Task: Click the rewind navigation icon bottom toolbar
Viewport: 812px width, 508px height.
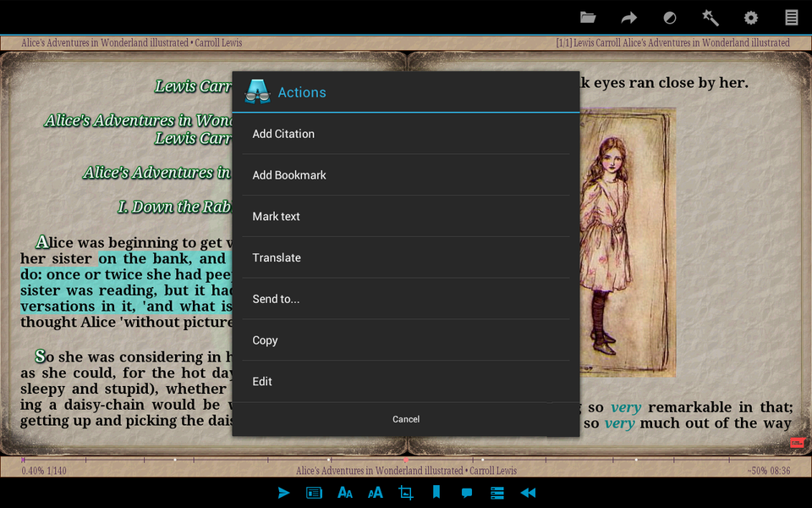Action: coord(528,493)
